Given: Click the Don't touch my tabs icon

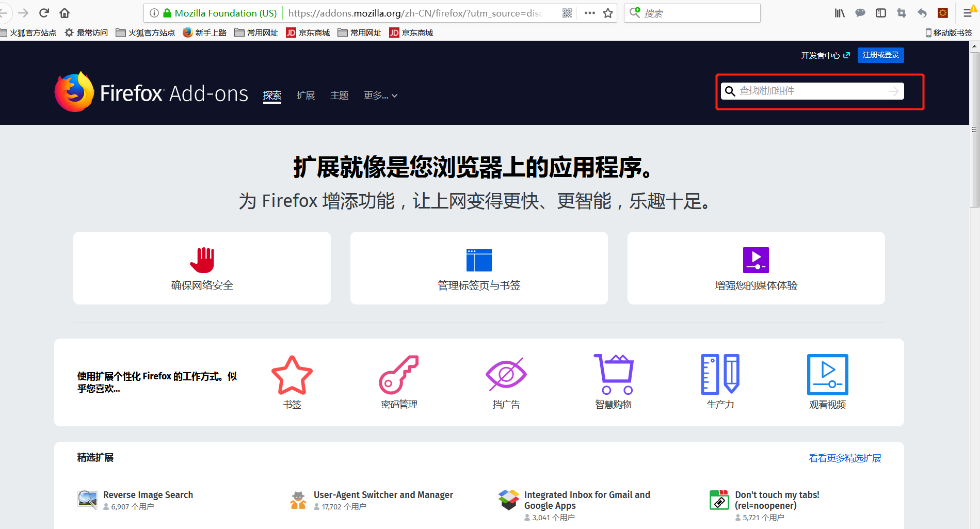Looking at the screenshot, I should click(719, 500).
